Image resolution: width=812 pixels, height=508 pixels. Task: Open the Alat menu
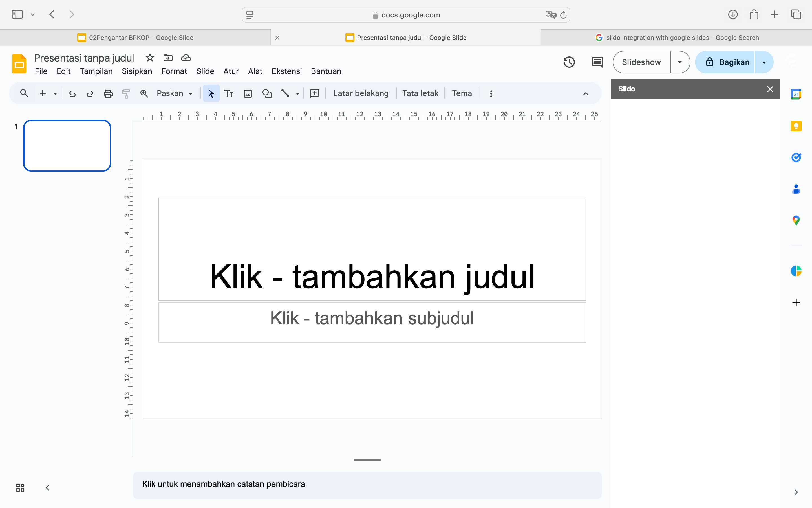255,71
